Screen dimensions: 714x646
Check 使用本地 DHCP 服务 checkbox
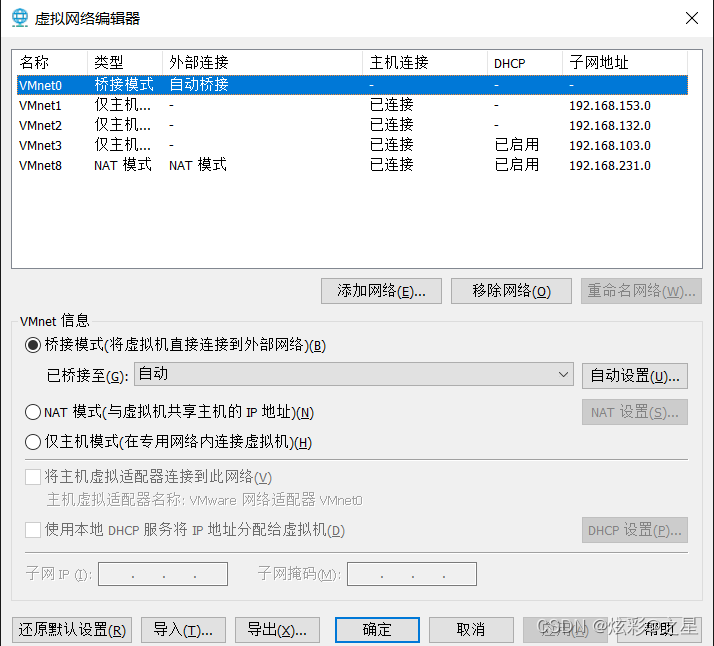[33, 530]
